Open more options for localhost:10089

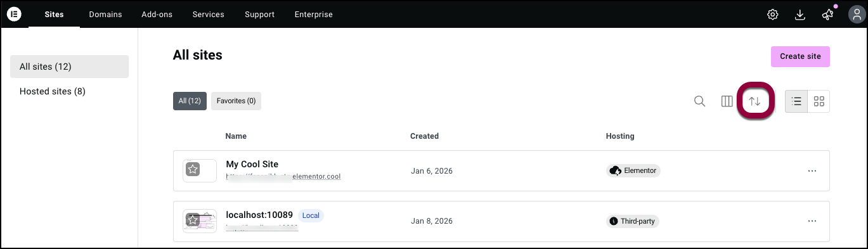812,221
